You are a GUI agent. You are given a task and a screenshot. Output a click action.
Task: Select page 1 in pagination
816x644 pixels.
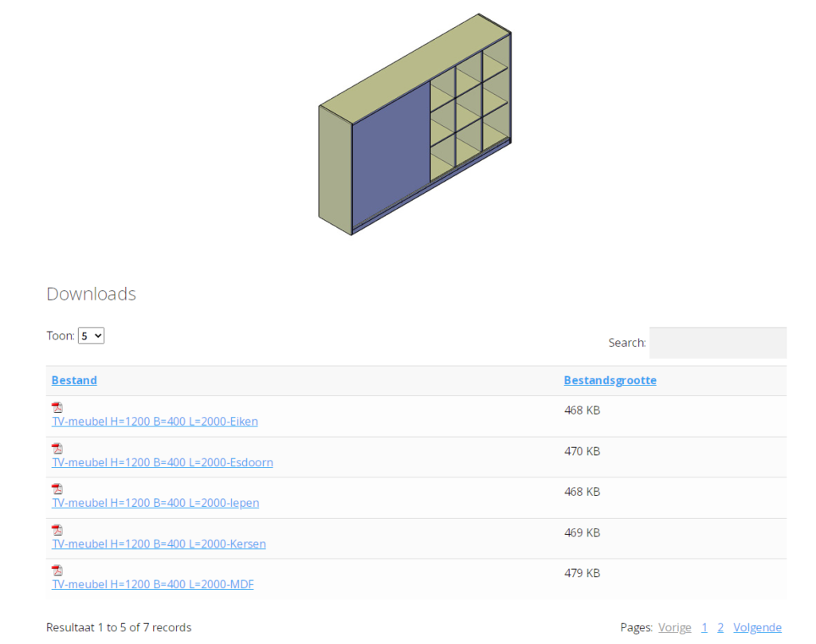[x=704, y=627]
